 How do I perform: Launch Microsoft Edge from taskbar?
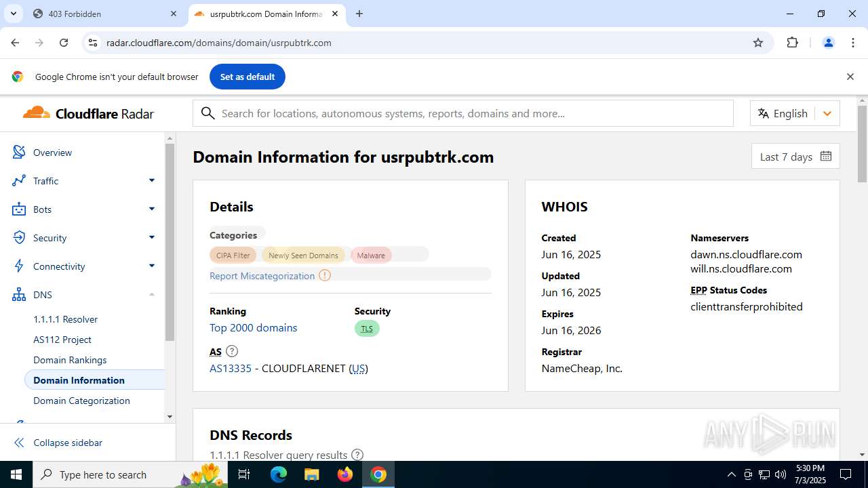pyautogui.click(x=279, y=474)
